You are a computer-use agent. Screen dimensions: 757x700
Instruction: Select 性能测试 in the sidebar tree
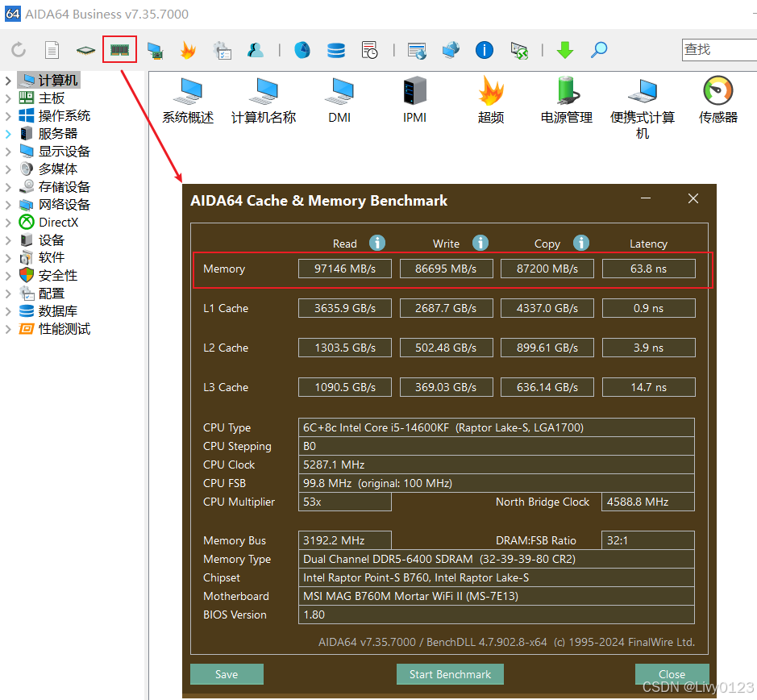point(64,329)
